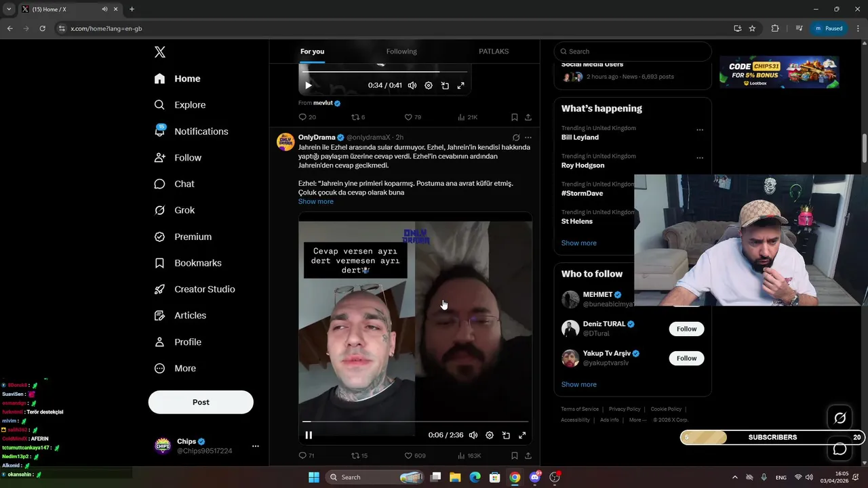The width and height of the screenshot is (868, 488).
Task: Open the floating messages button
Action: 840,449
